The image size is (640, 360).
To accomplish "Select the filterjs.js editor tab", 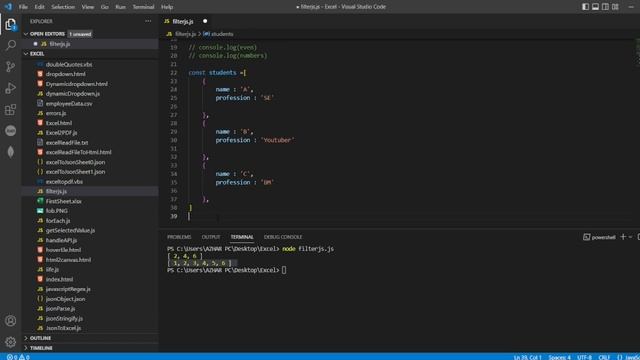I will (183, 21).
